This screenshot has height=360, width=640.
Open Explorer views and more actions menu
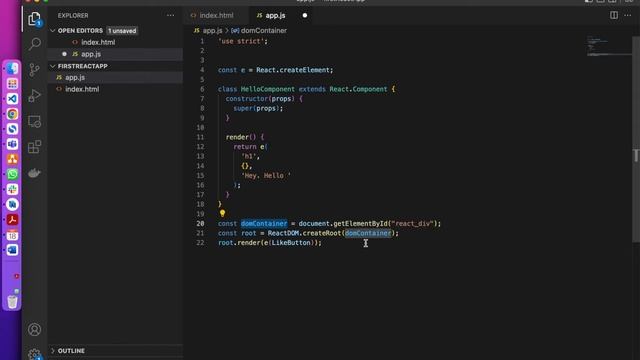(170, 16)
